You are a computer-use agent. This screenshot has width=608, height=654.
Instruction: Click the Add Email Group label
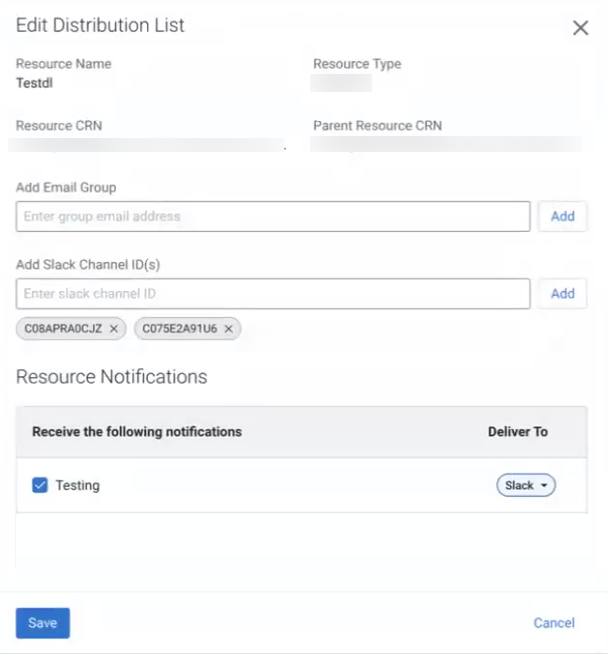66,187
